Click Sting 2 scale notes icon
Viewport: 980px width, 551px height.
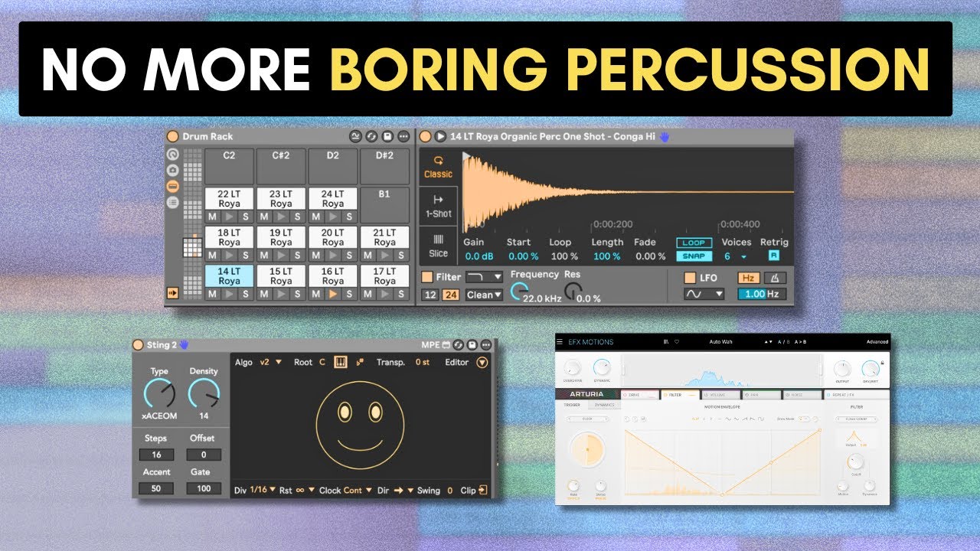click(x=360, y=362)
